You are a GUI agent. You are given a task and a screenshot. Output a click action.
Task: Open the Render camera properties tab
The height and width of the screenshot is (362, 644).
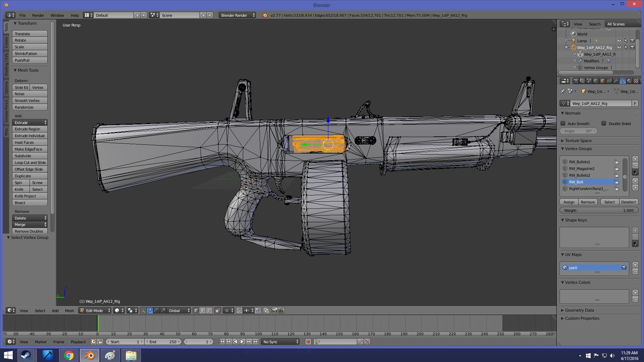click(x=576, y=81)
